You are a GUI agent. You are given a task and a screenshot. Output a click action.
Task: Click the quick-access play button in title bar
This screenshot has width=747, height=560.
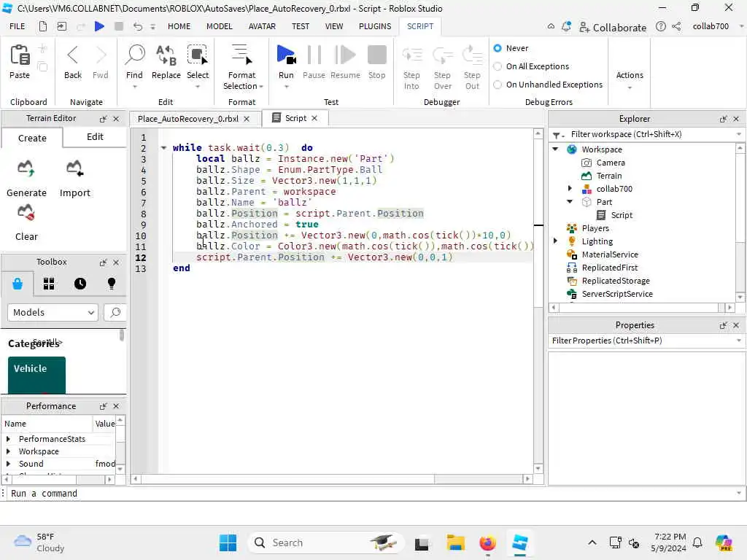tap(99, 26)
